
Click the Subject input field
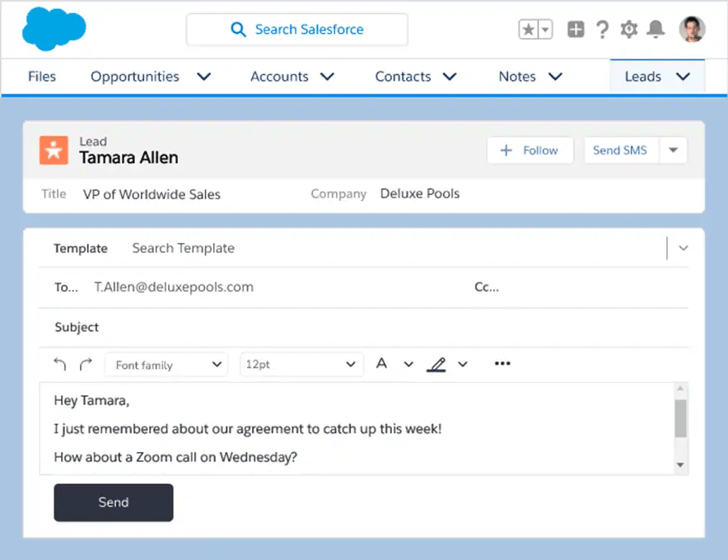pyautogui.click(x=247, y=327)
